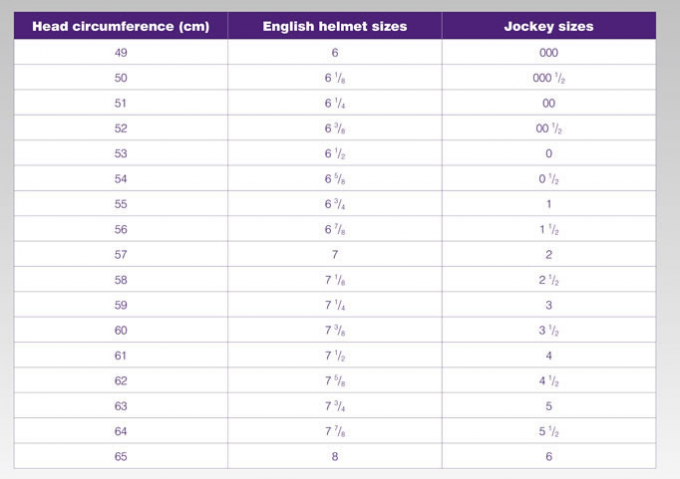Click the head circumference 63 cell
The image size is (680, 479).
pyautogui.click(x=121, y=406)
